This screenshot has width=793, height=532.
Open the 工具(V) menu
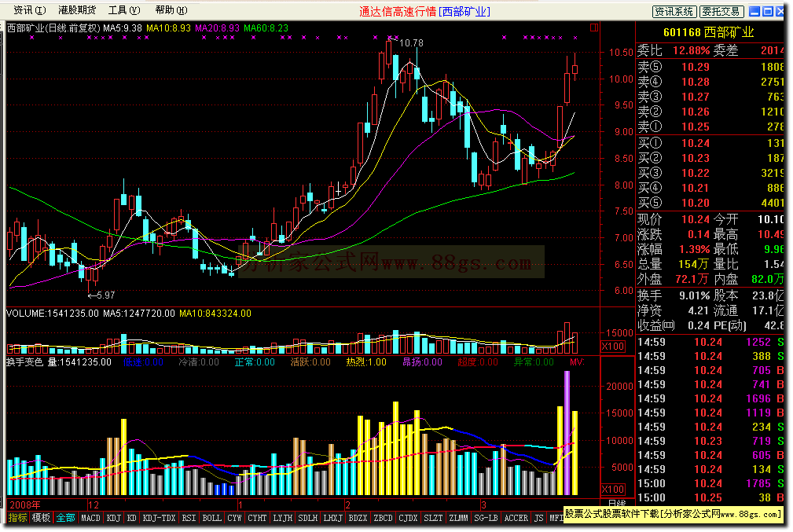tap(124, 10)
